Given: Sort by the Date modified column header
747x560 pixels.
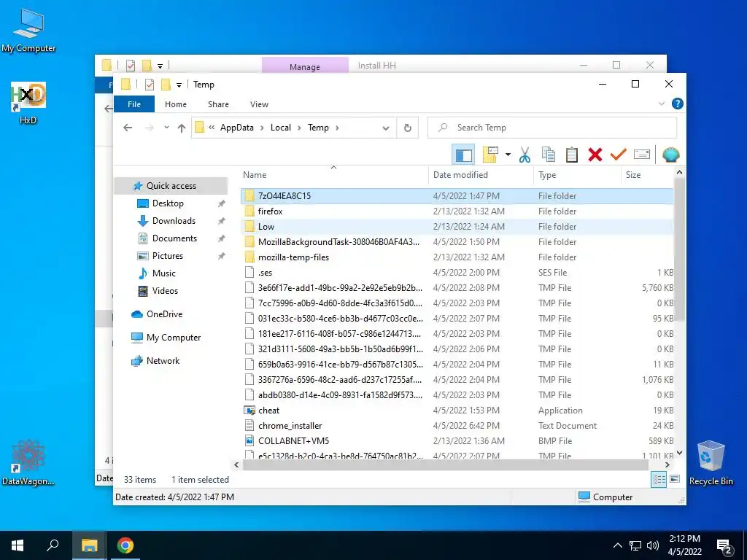Looking at the screenshot, I should 481,175.
